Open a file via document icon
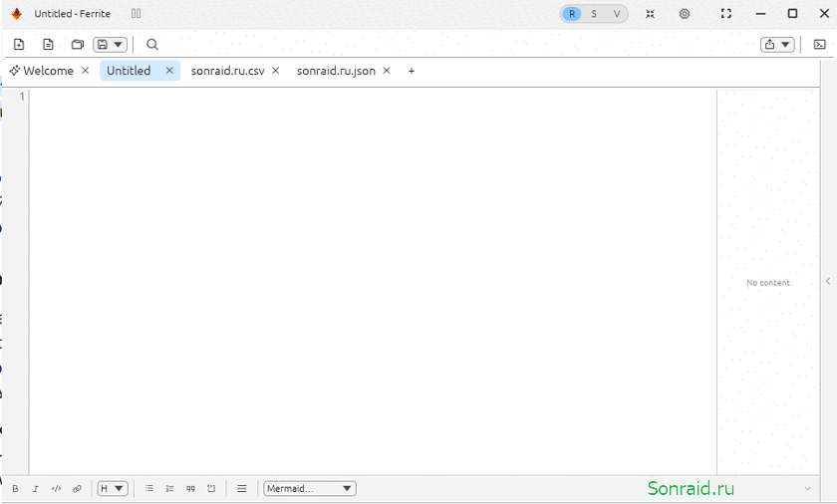This screenshot has height=504, width=837. point(48,44)
